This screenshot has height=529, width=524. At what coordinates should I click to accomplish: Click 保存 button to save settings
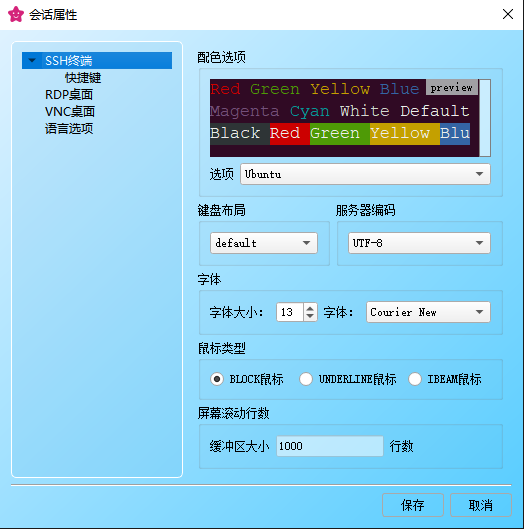[x=413, y=505]
